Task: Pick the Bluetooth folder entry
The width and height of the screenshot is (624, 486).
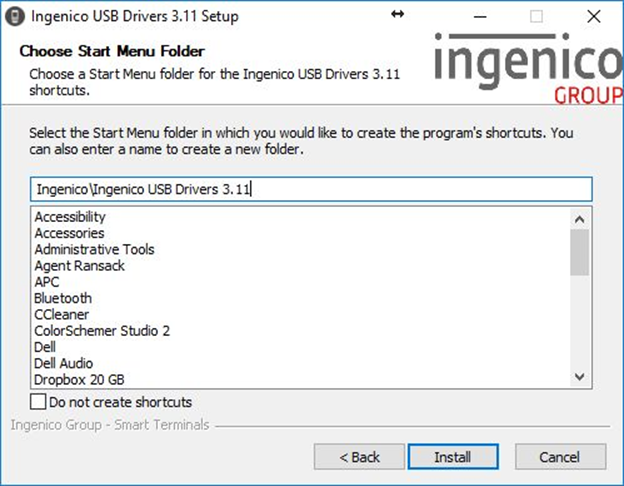Action: (63, 299)
